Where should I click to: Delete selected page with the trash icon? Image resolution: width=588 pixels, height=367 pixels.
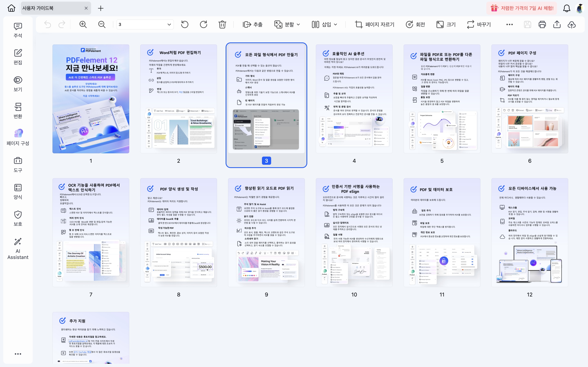point(222,24)
